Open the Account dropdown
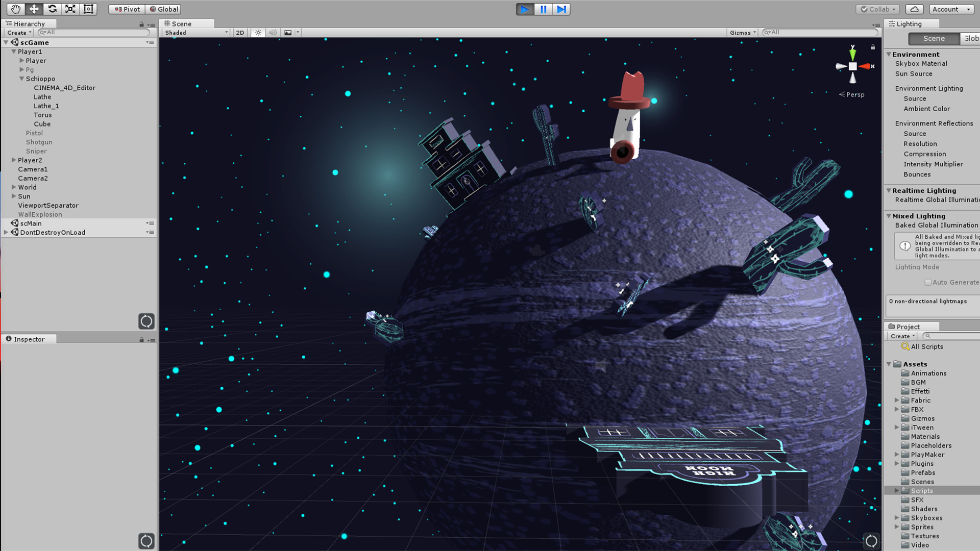The width and height of the screenshot is (980, 551). point(951,9)
